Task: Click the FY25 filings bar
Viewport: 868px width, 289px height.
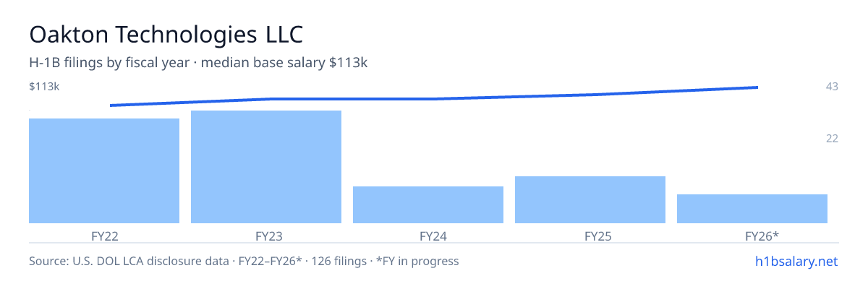Action: [x=590, y=199]
